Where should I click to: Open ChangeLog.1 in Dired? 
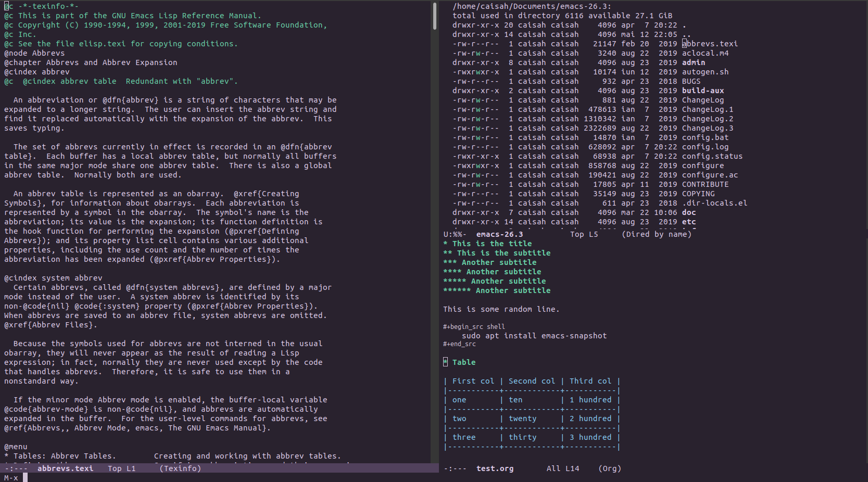[x=708, y=109]
